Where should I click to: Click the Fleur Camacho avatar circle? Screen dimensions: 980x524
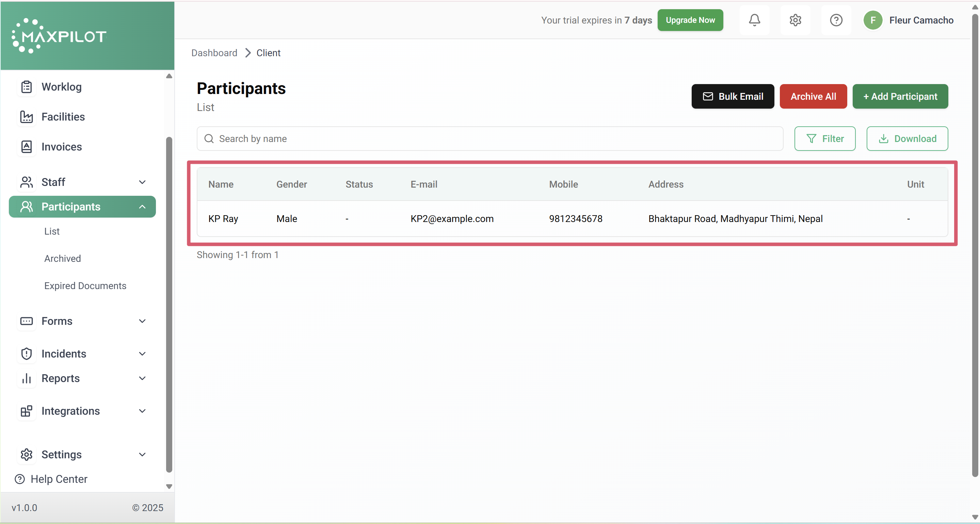coord(873,20)
